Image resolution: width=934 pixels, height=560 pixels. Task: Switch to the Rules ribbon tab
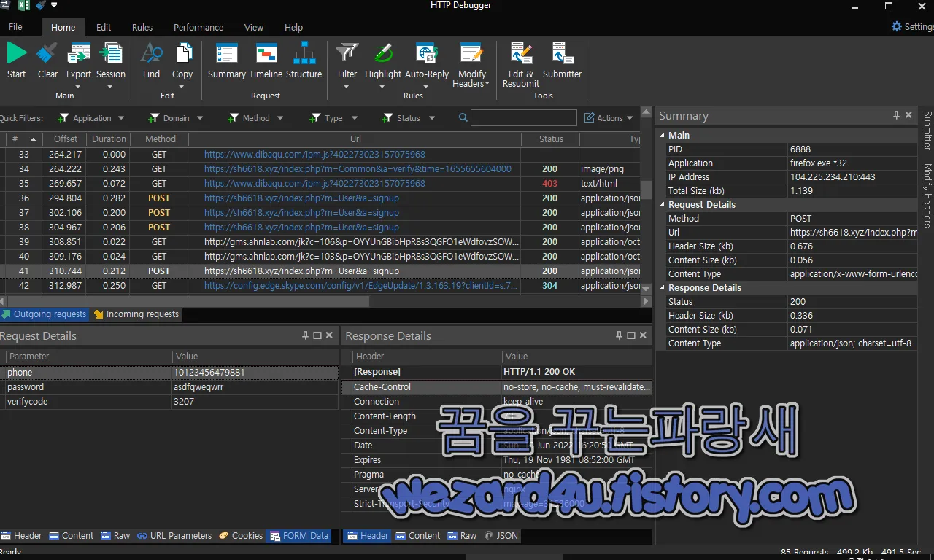point(142,27)
